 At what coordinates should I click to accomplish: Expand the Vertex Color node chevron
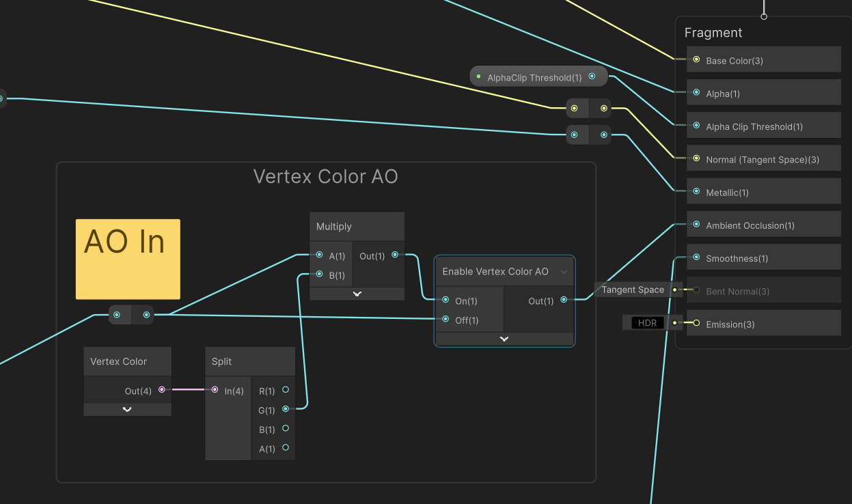[127, 409]
